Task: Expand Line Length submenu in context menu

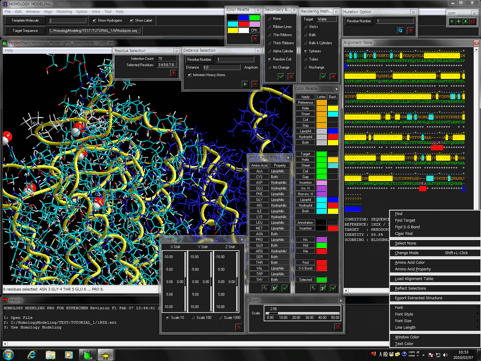Action: point(435,328)
